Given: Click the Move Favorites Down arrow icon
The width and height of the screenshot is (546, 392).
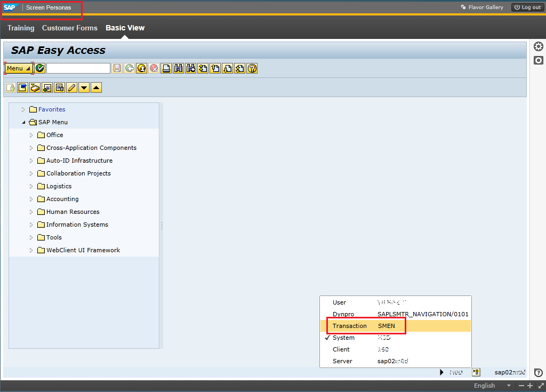Looking at the screenshot, I should pos(84,88).
